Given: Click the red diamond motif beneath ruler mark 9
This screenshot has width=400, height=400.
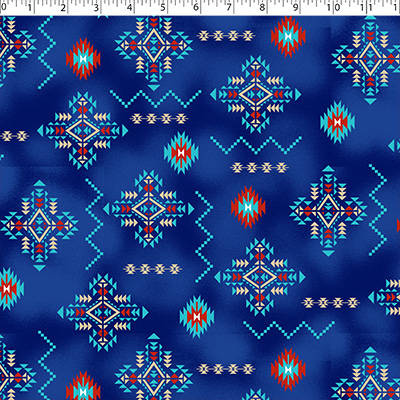Looking at the screenshot, I should point(288,35).
